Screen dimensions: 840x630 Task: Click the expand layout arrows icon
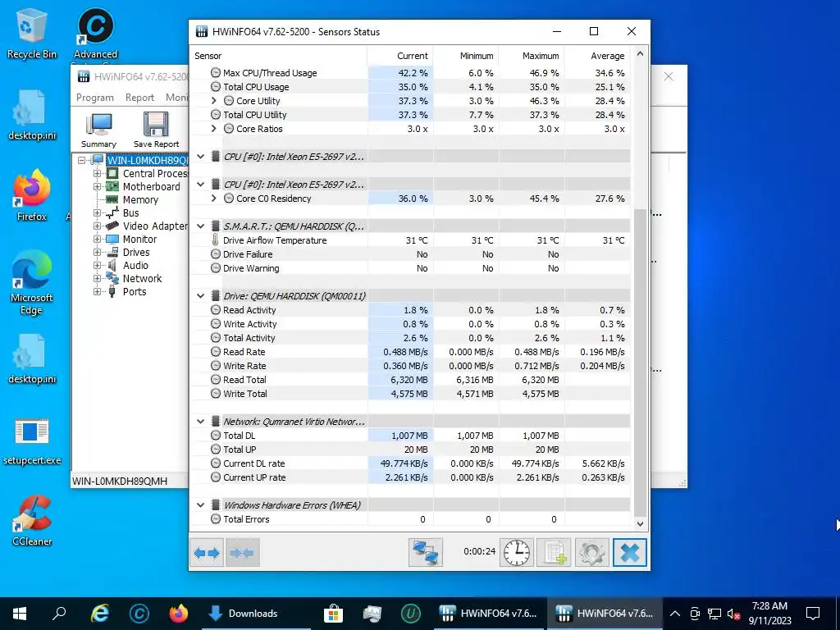[x=207, y=552]
